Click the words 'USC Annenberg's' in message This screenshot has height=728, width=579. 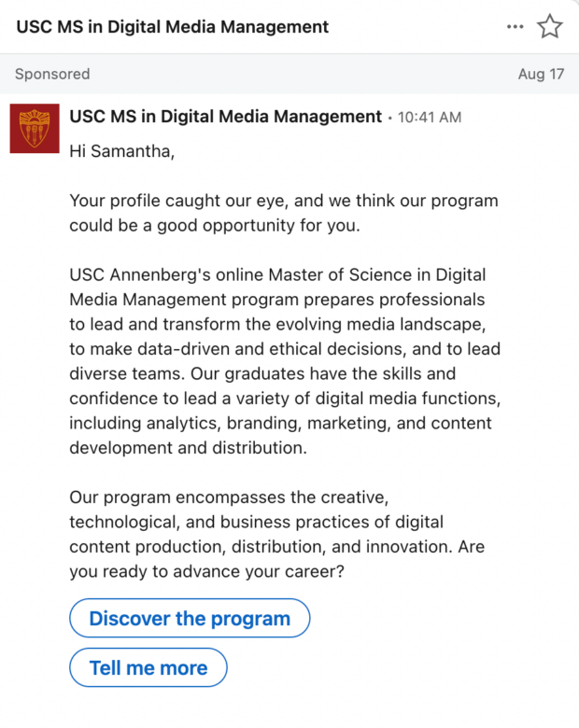(x=140, y=274)
